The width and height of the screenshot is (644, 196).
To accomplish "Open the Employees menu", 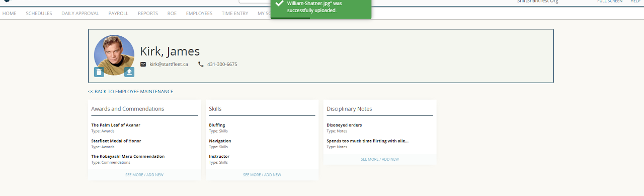I will [x=199, y=14].
